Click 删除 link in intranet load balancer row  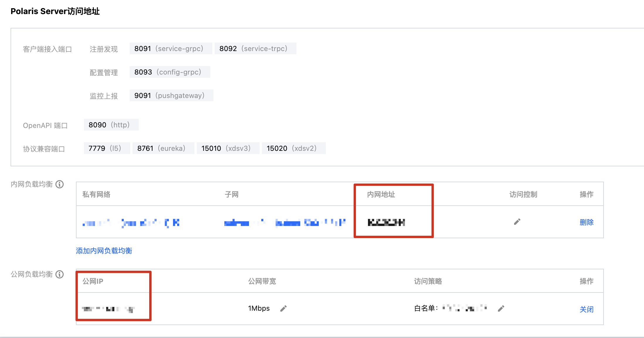click(587, 222)
